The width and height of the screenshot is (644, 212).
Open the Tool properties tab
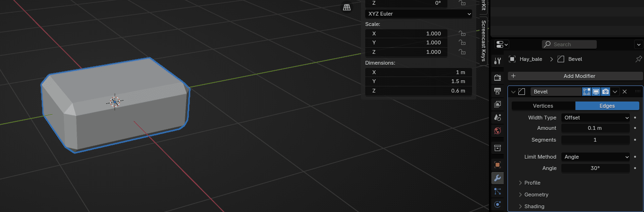[497, 61]
